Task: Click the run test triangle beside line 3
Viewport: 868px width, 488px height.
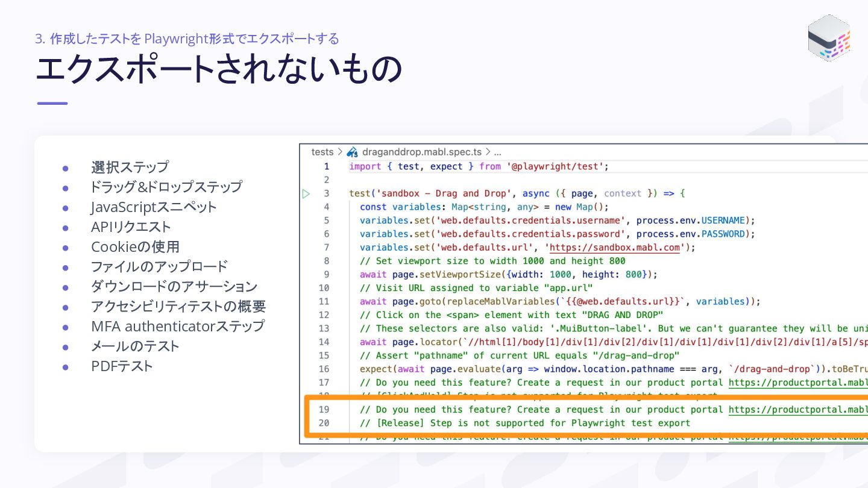Action: (306, 193)
